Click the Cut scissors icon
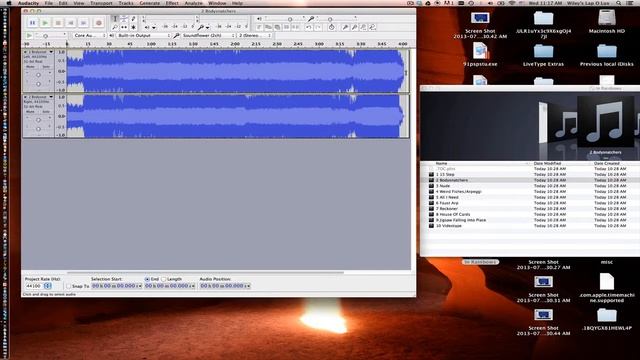 (x=259, y=27)
